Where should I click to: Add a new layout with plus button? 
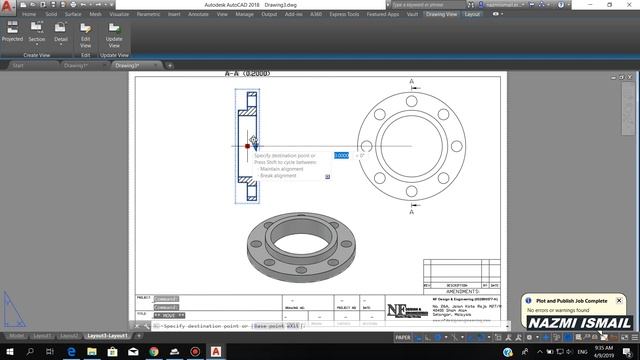coord(139,336)
